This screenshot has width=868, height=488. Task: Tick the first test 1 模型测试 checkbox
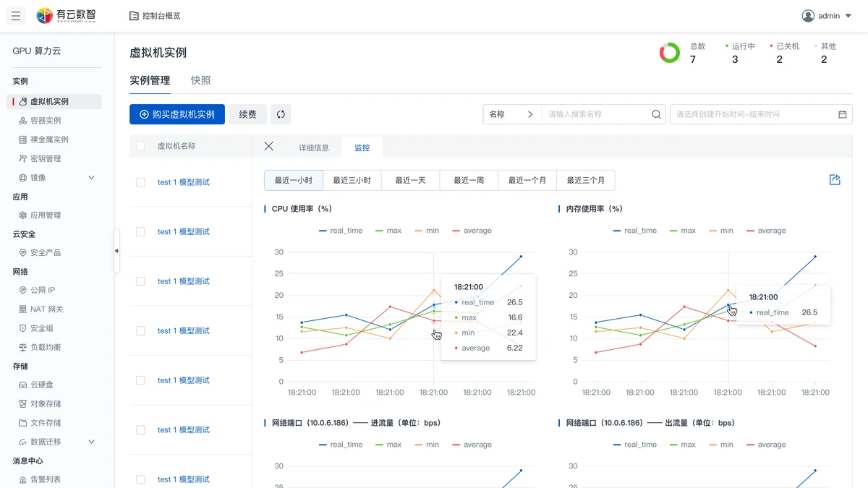[140, 182]
